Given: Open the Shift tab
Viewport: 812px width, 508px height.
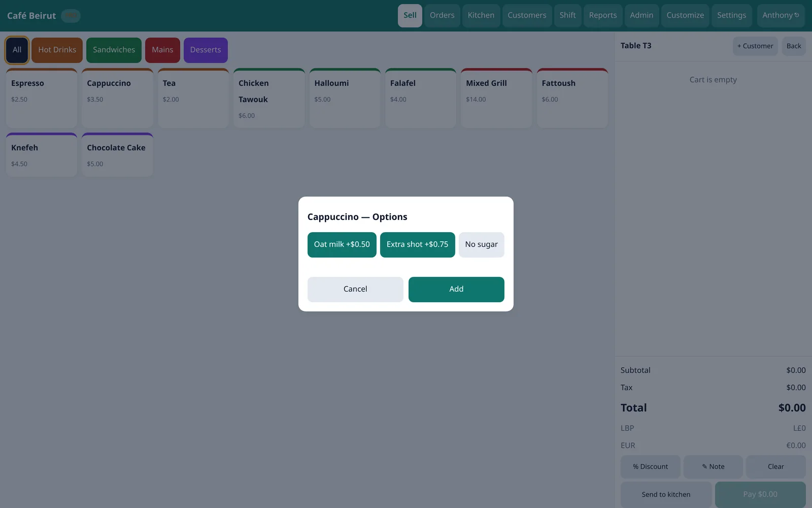Looking at the screenshot, I should (x=567, y=16).
